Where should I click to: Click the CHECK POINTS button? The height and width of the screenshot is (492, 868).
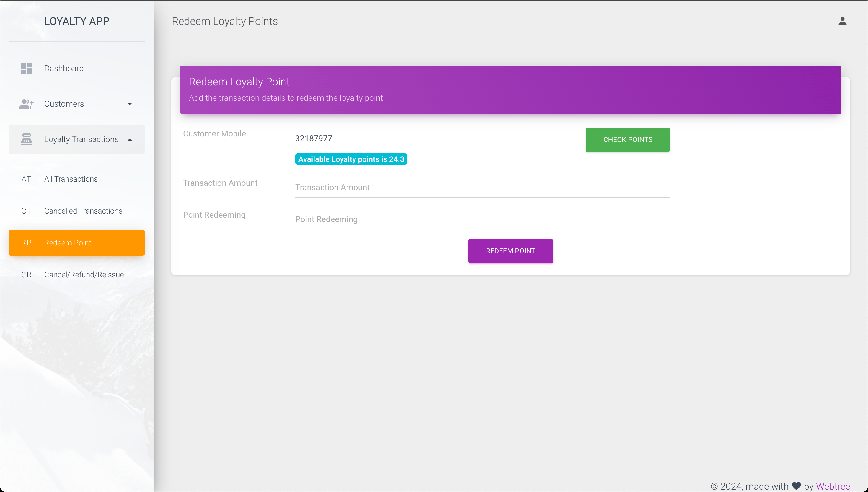click(x=628, y=140)
